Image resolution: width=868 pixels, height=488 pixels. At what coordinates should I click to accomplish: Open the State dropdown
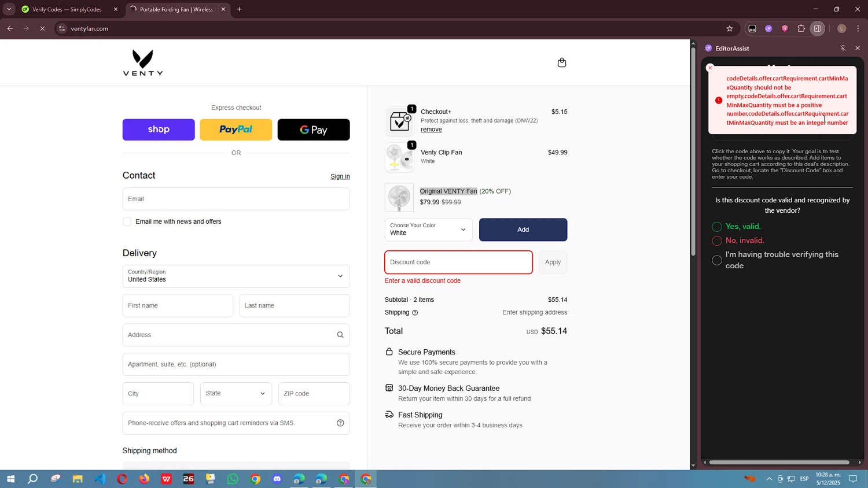click(236, 393)
